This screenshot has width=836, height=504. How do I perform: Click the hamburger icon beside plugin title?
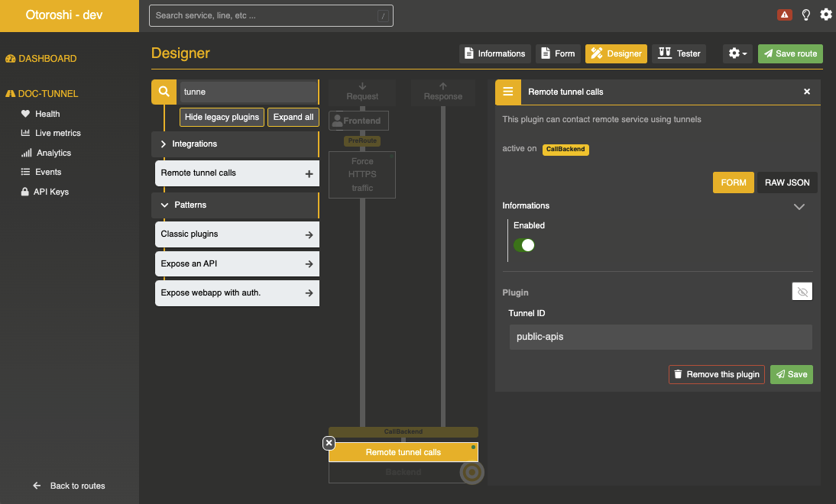pyautogui.click(x=507, y=92)
